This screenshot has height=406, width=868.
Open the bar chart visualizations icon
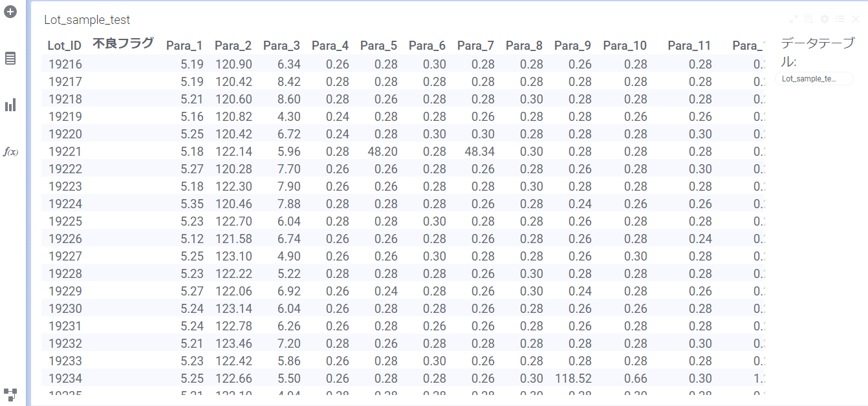[10, 105]
